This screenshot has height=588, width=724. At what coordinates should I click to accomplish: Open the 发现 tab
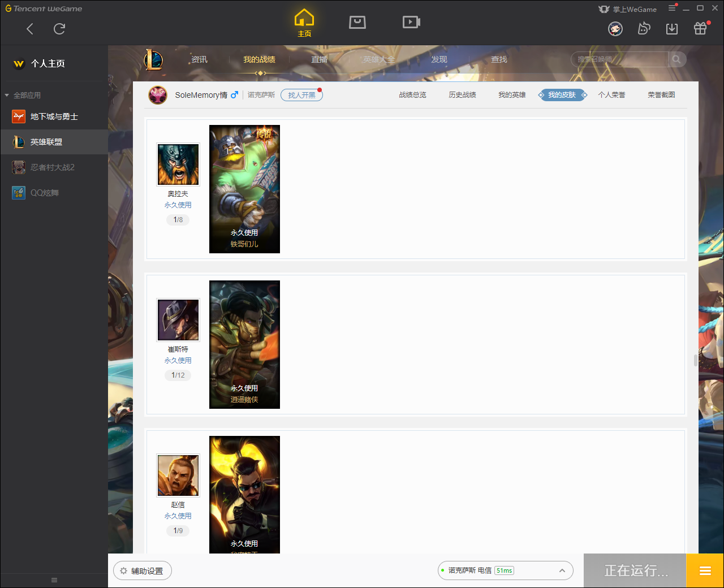click(439, 59)
